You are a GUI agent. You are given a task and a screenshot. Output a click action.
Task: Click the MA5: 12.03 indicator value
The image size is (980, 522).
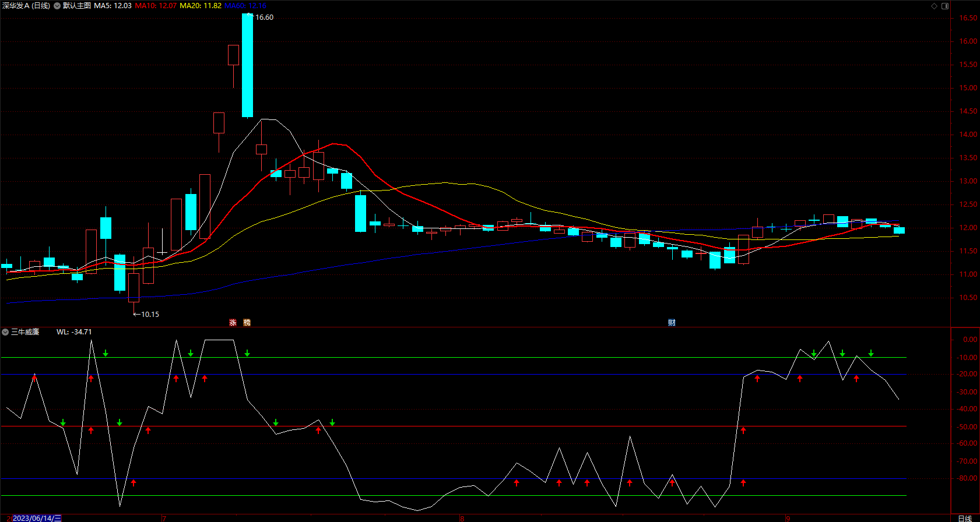tap(113, 6)
